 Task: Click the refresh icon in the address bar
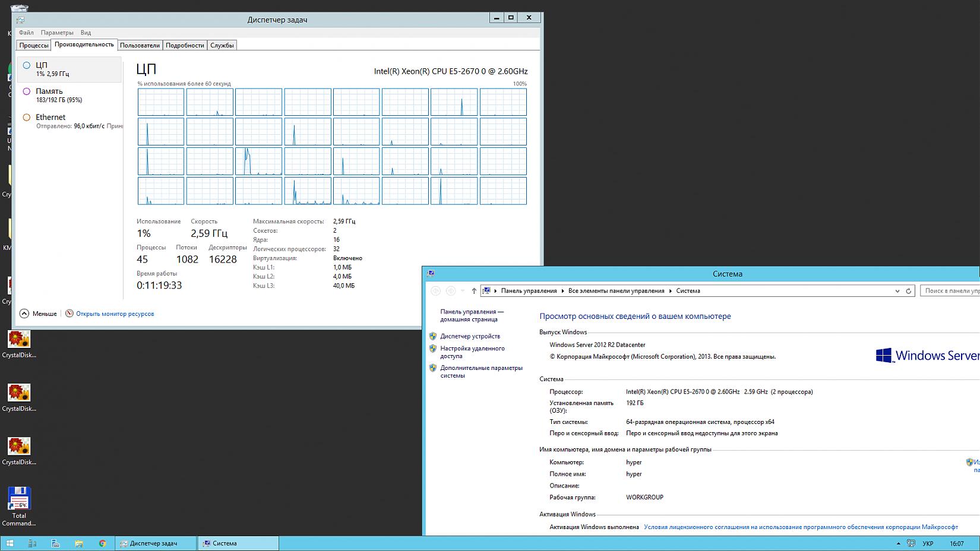click(x=908, y=291)
